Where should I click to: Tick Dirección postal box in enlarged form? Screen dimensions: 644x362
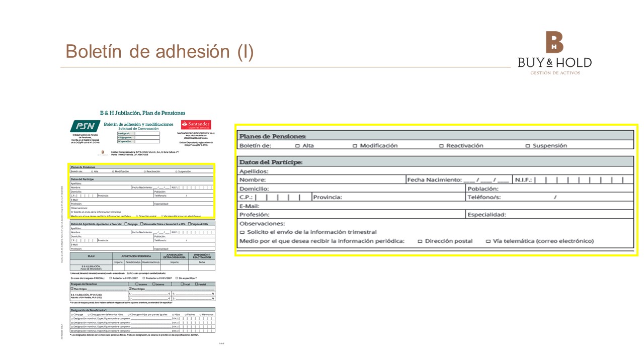click(x=420, y=241)
